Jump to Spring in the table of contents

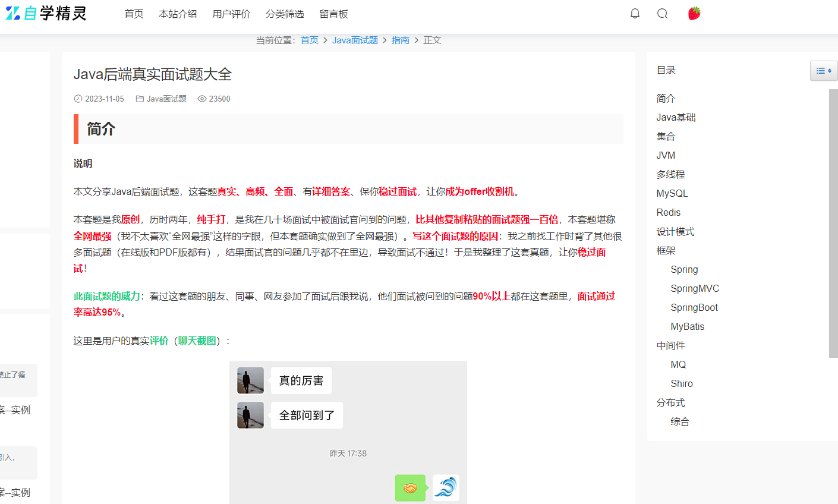[684, 269]
